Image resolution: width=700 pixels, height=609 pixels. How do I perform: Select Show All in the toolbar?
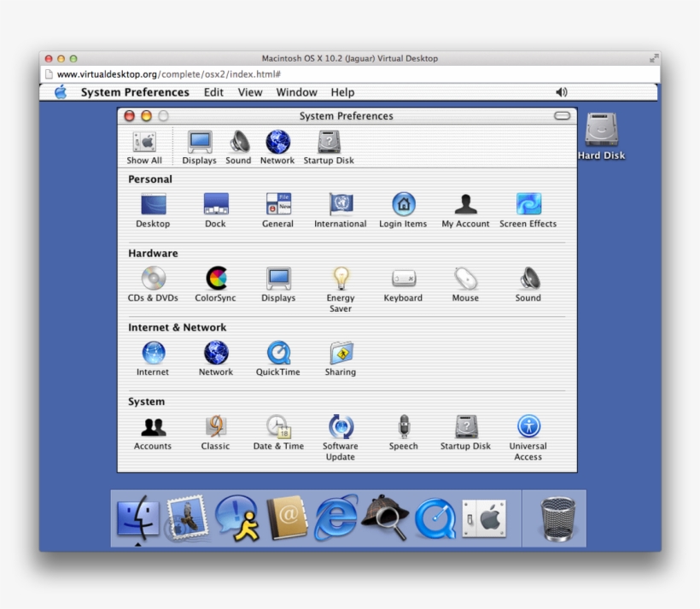(143, 143)
